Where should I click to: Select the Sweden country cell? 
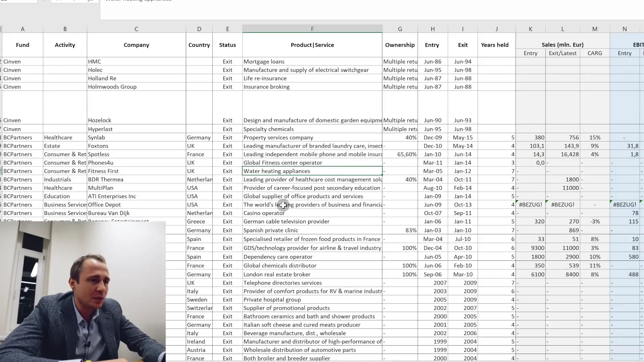(199, 300)
